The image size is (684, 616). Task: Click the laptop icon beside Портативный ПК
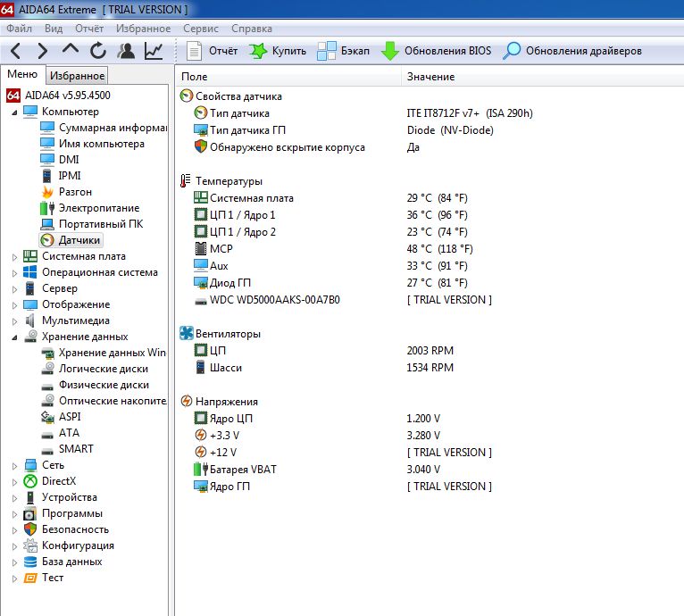47,224
